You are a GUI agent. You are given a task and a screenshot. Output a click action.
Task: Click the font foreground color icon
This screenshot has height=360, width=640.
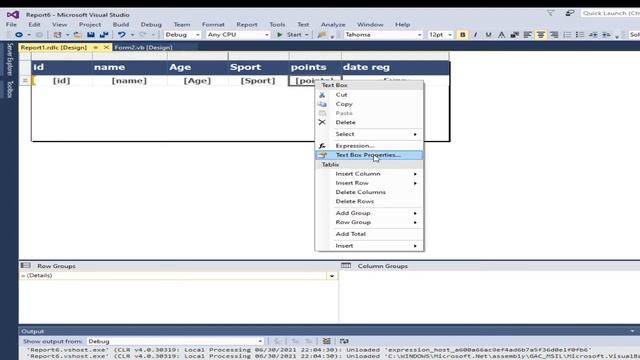point(501,35)
